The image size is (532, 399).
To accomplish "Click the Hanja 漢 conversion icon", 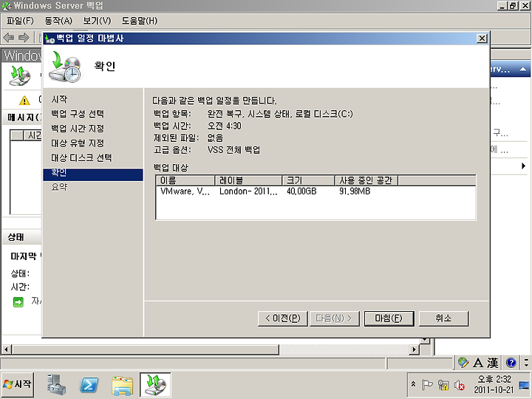I will (x=492, y=363).
